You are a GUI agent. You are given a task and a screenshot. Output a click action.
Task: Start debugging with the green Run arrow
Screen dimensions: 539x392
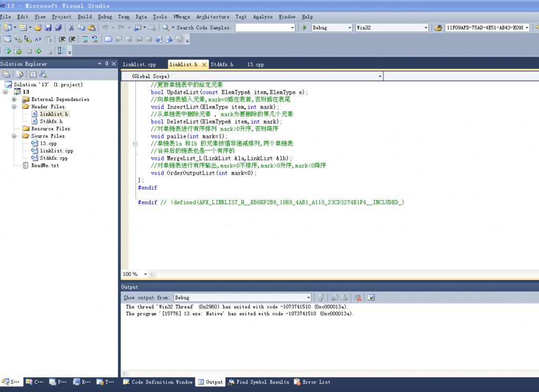pos(304,27)
